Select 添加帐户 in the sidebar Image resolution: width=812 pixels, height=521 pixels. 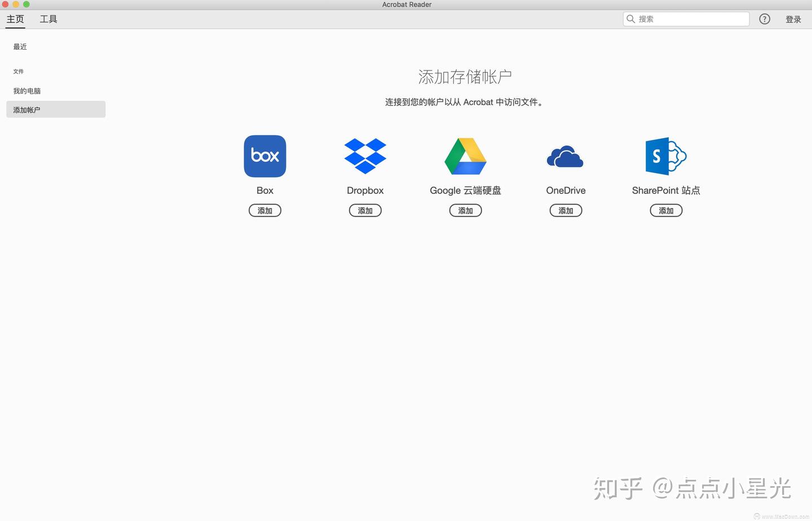coord(27,109)
